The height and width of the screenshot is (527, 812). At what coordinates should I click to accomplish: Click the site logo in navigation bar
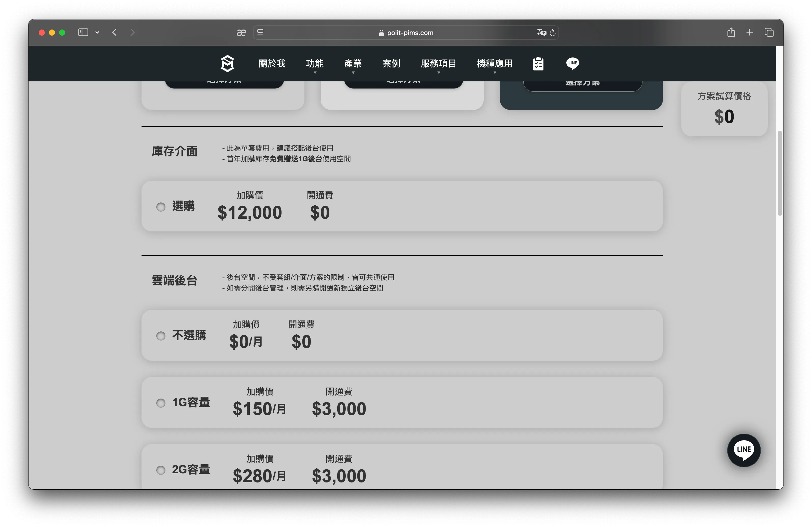(x=227, y=63)
